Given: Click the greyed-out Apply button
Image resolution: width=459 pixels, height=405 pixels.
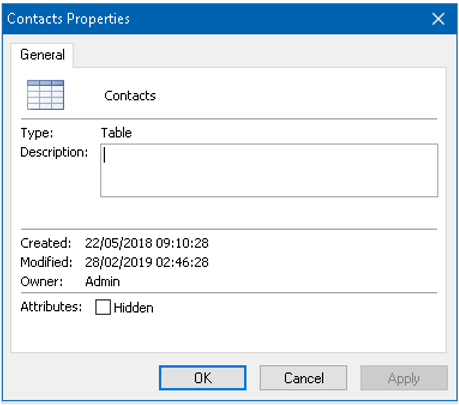Looking at the screenshot, I should 404,378.
